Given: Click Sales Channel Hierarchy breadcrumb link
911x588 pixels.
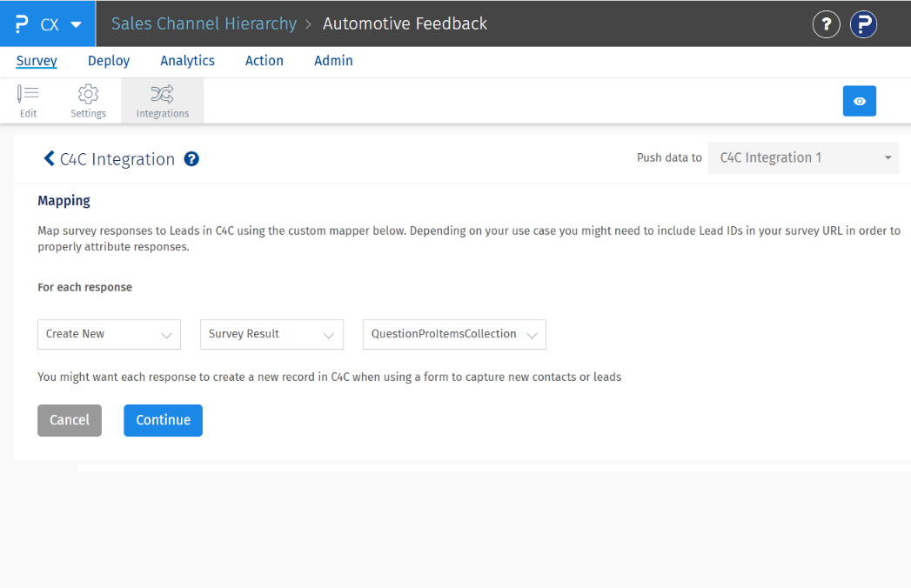Looking at the screenshot, I should [x=204, y=24].
